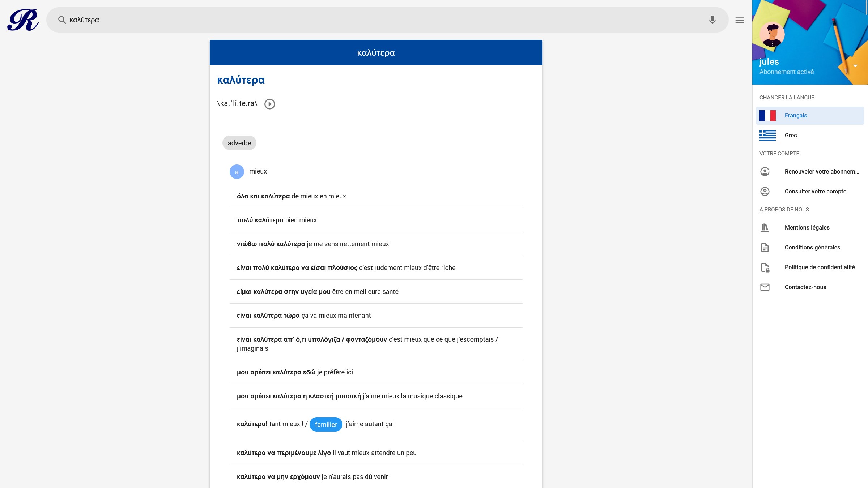Switch the language to Grec
This screenshot has height=488, width=868.
[x=791, y=136]
